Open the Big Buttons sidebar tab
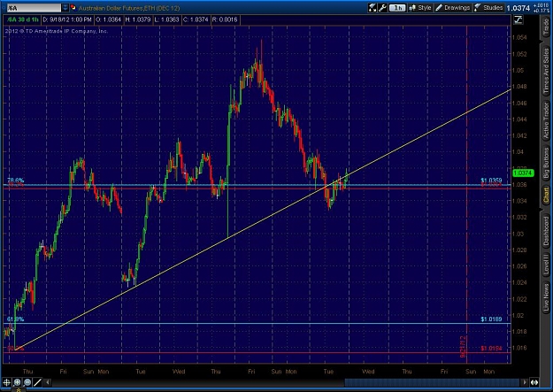The height and width of the screenshot is (392, 553). tap(546, 163)
